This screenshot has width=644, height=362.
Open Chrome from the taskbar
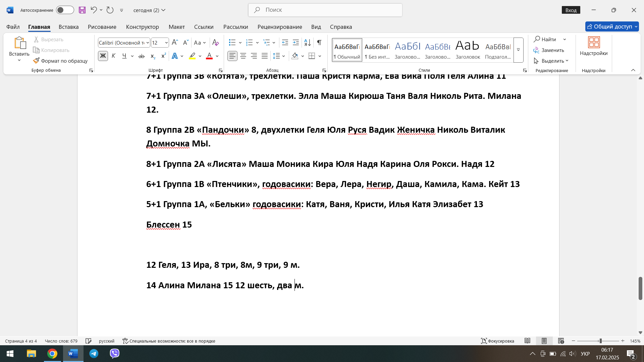click(x=52, y=354)
